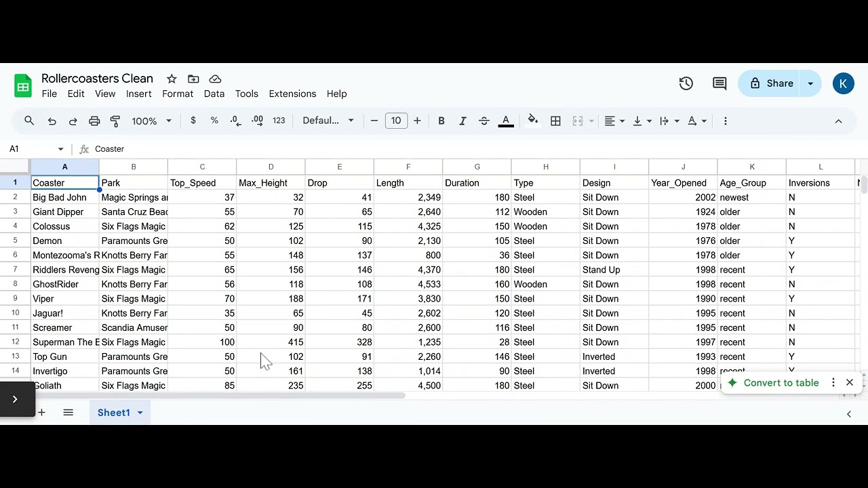This screenshot has height=488, width=868.
Task: Print the spreadsheet
Action: coord(94,121)
